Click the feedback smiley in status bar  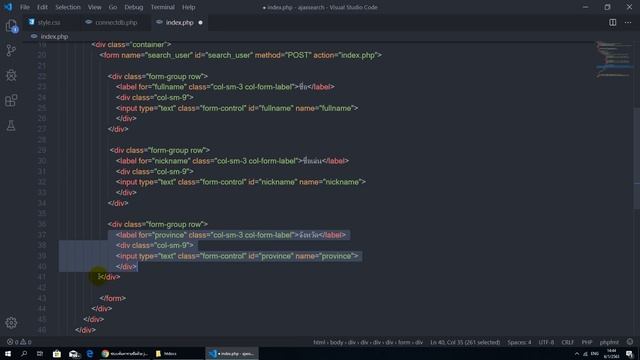tap(630, 342)
